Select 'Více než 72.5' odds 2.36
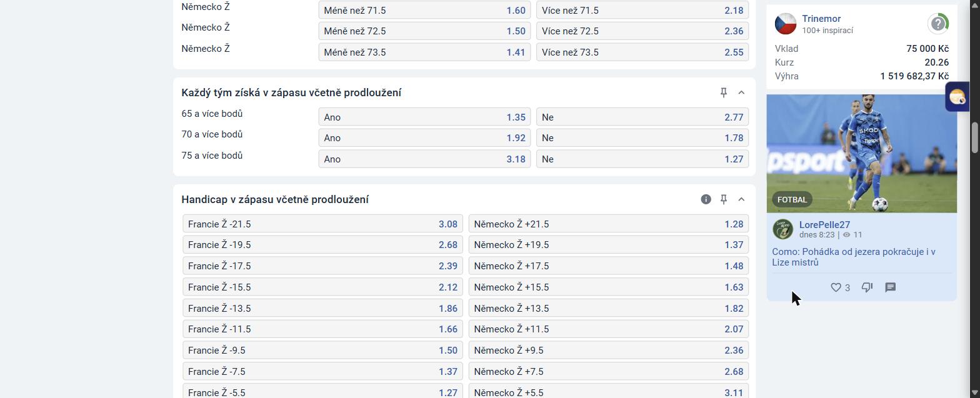980x398 pixels. (642, 31)
